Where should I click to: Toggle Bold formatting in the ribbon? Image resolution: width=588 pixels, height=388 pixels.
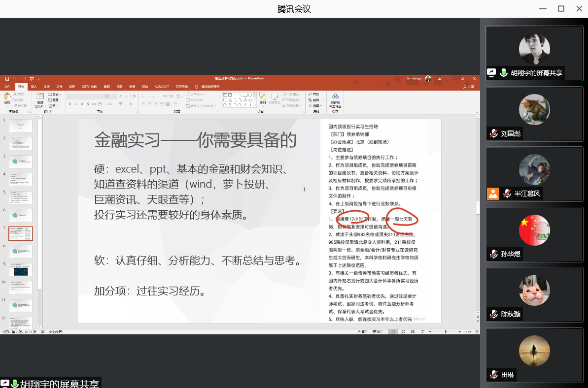coord(69,104)
